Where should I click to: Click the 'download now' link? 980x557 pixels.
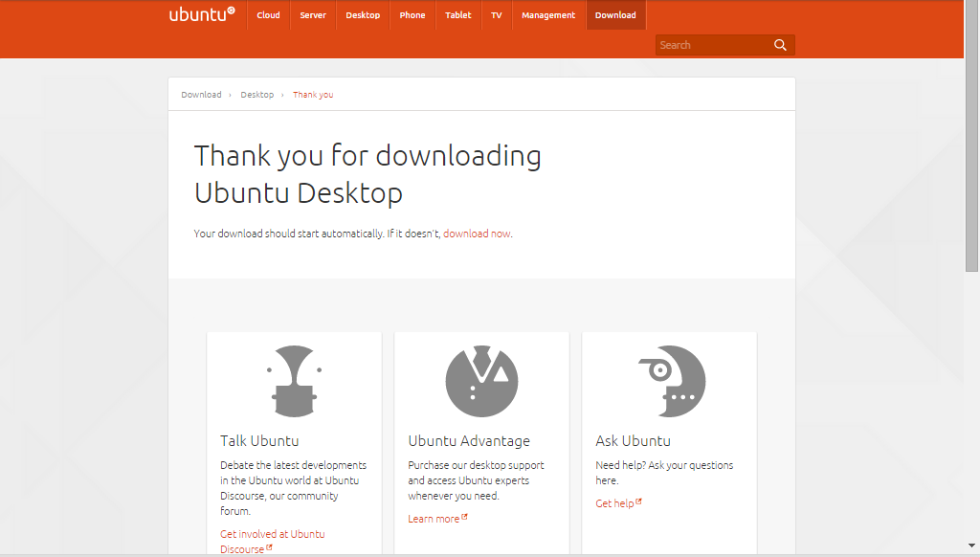(x=477, y=234)
